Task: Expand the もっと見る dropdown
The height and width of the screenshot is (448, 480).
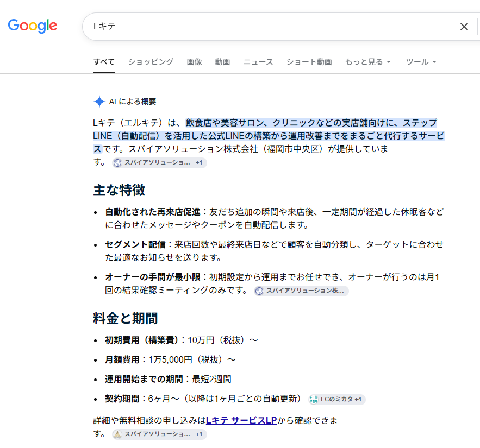Action: click(368, 62)
